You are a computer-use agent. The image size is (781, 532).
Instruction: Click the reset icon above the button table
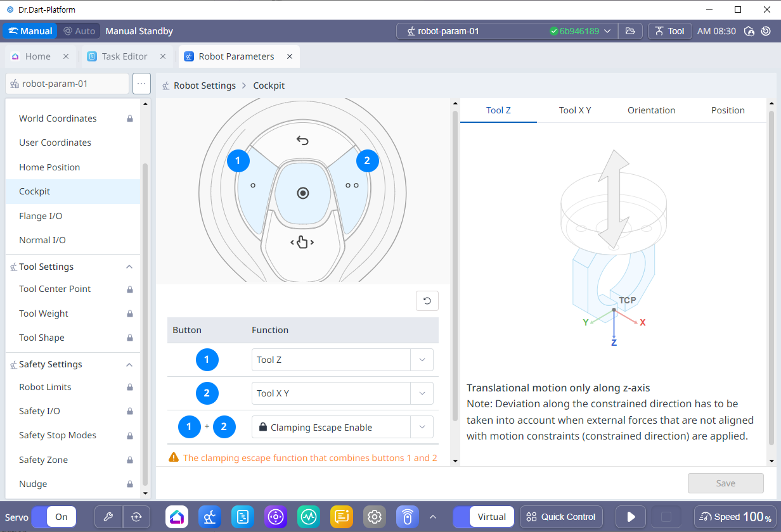(x=427, y=301)
